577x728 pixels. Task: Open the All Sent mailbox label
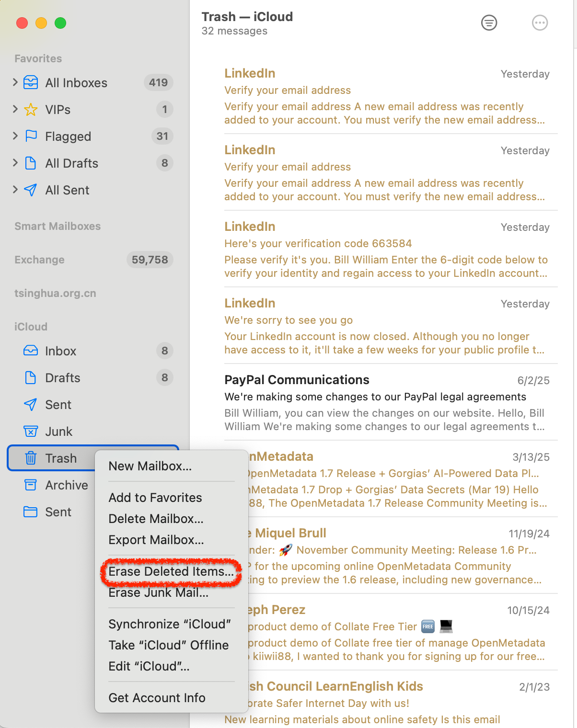click(68, 190)
